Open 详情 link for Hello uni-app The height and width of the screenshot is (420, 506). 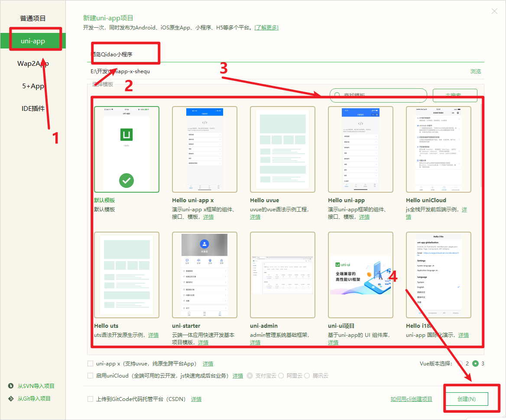(x=364, y=217)
